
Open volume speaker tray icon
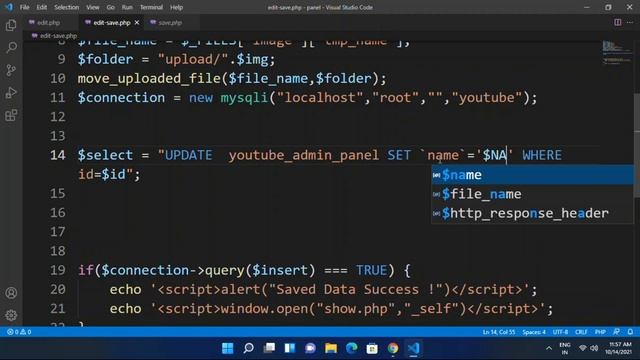(594, 348)
